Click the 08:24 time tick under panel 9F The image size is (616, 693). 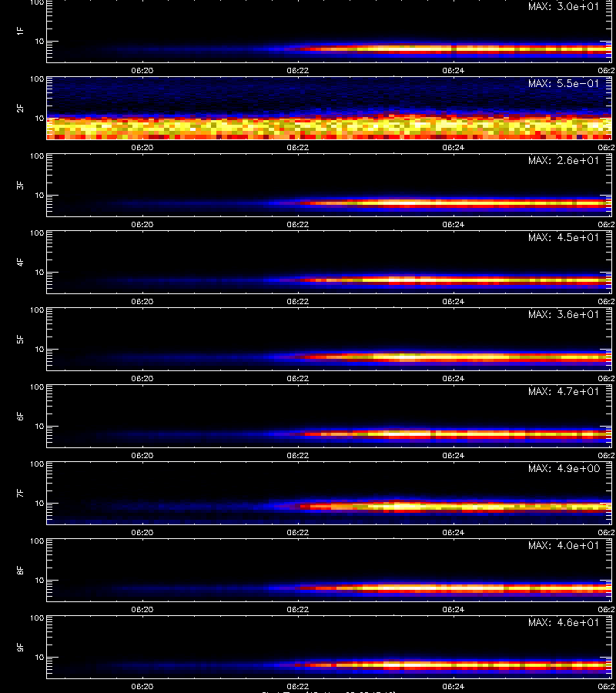(x=454, y=686)
